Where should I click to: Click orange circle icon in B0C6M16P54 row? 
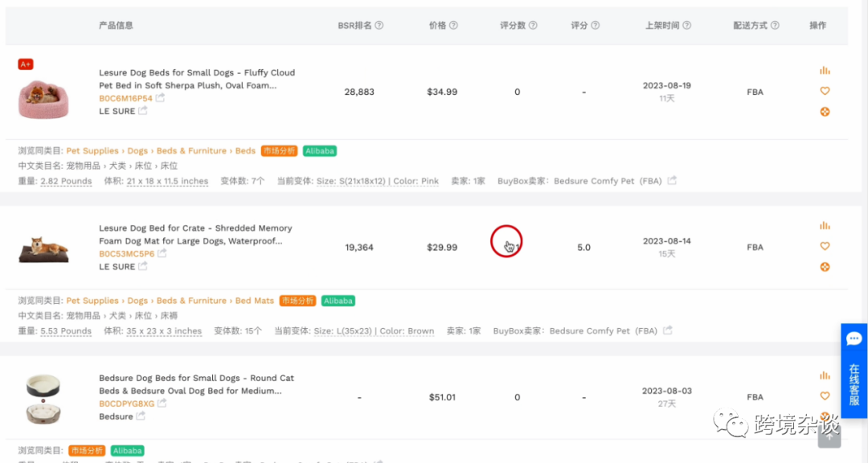click(x=825, y=112)
